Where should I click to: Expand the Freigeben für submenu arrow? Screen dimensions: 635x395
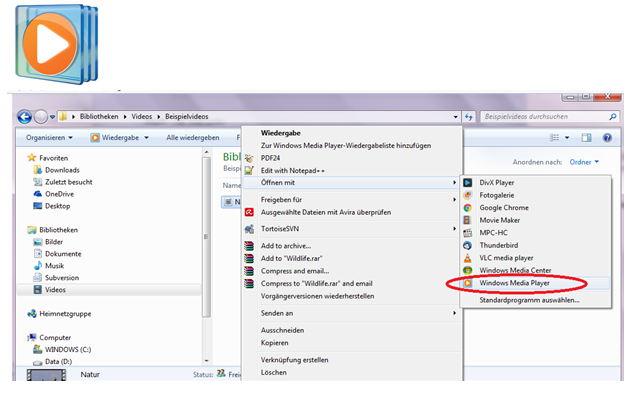coord(454,200)
